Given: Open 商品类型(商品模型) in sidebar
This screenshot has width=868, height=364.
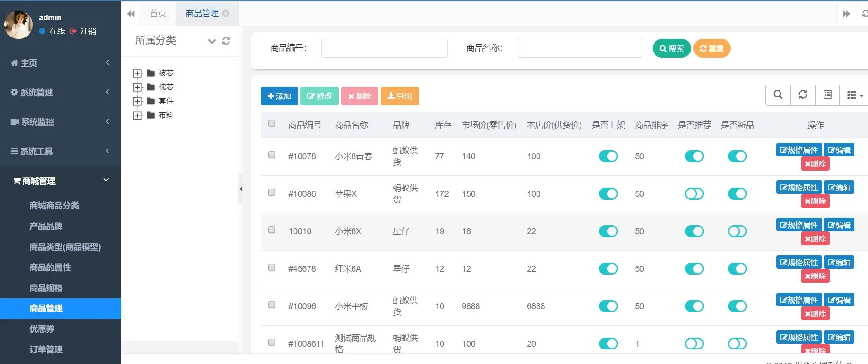Looking at the screenshot, I should (65, 247).
